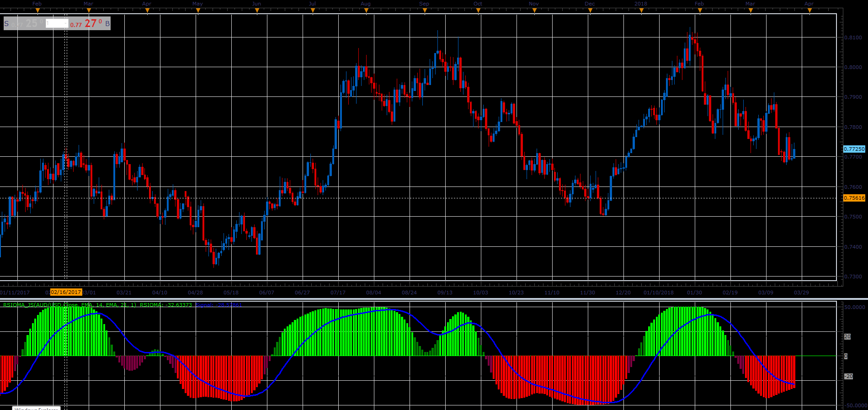This screenshot has height=410, width=868.
Task: Click the 0.8100 price axis label
Action: coord(853,37)
